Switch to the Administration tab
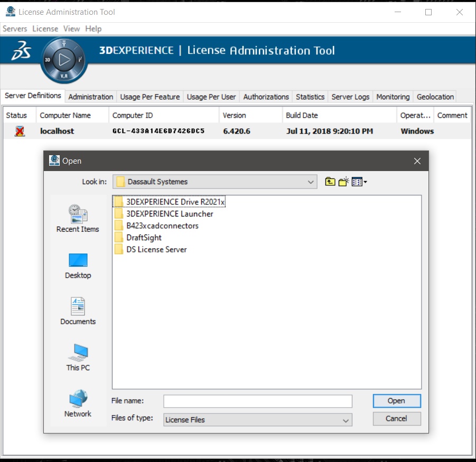This screenshot has width=476, height=462. [91, 97]
